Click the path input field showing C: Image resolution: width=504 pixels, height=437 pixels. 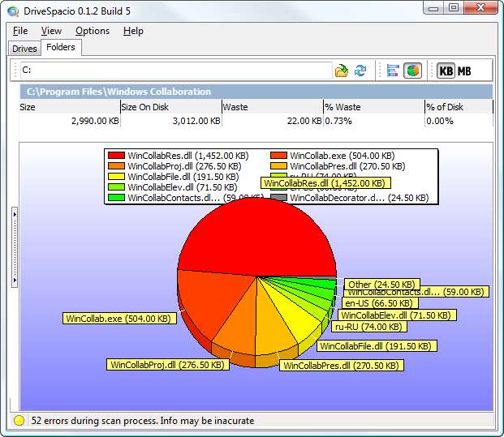(174, 71)
